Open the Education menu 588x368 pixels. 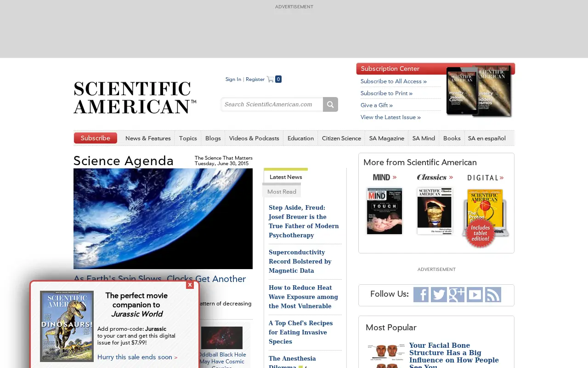(300, 138)
